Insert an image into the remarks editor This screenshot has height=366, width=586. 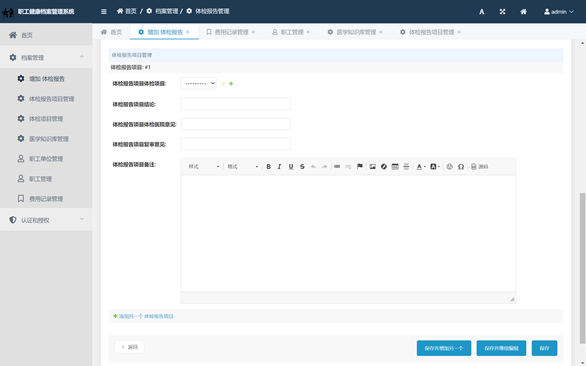click(372, 167)
